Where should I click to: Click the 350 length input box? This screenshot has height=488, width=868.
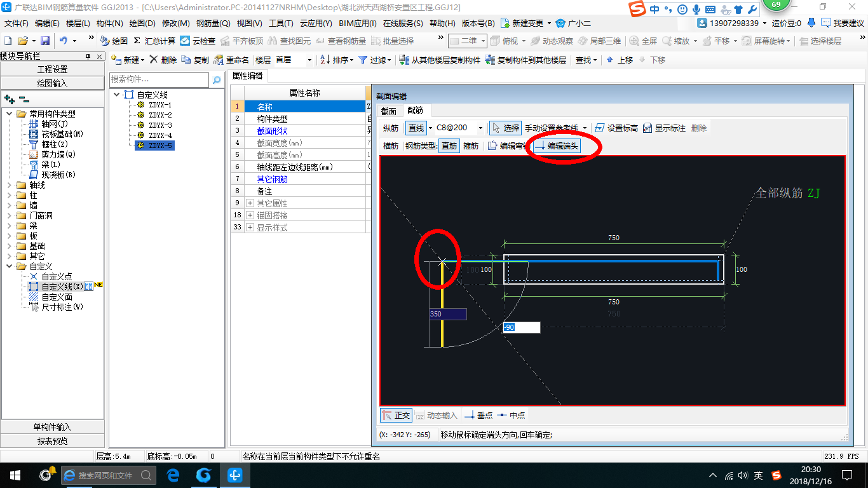(448, 314)
